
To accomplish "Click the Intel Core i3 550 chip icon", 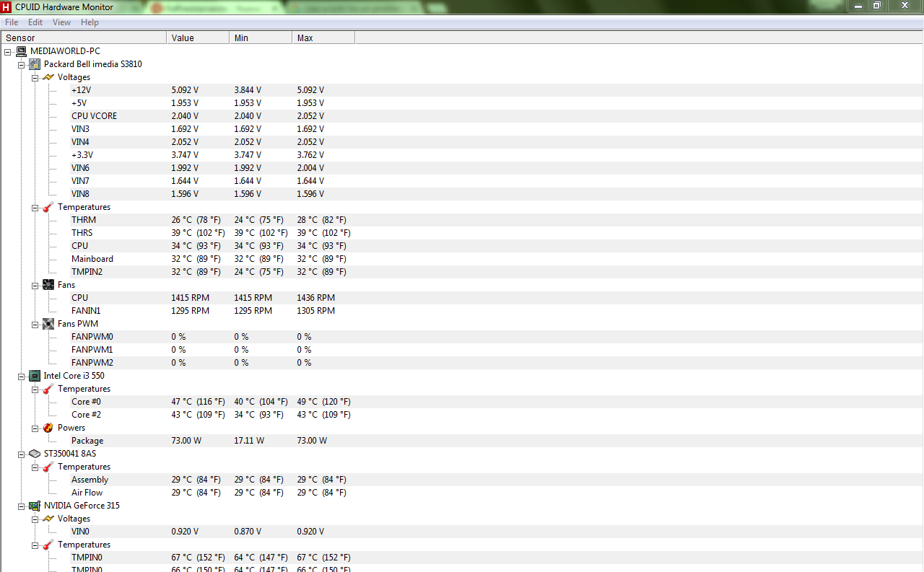I will click(x=35, y=376).
